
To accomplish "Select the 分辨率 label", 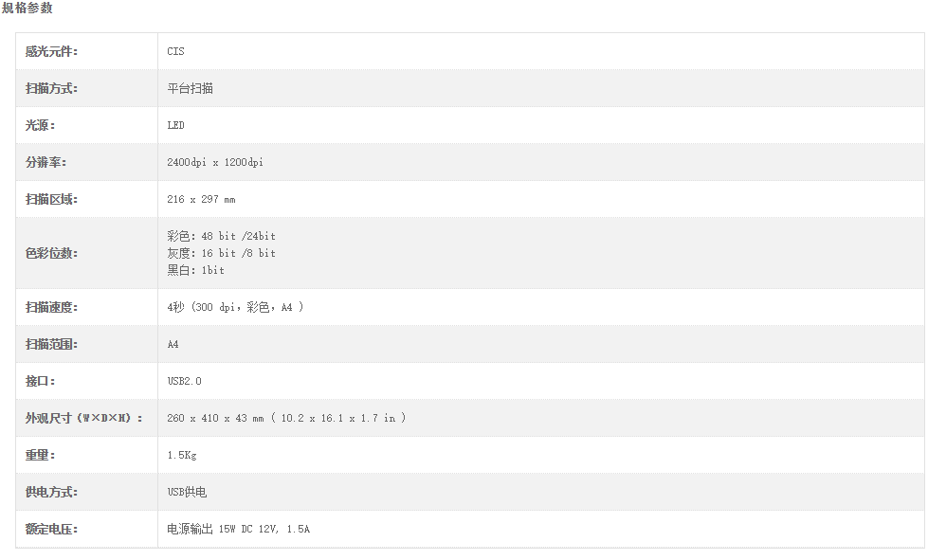I will (45, 162).
